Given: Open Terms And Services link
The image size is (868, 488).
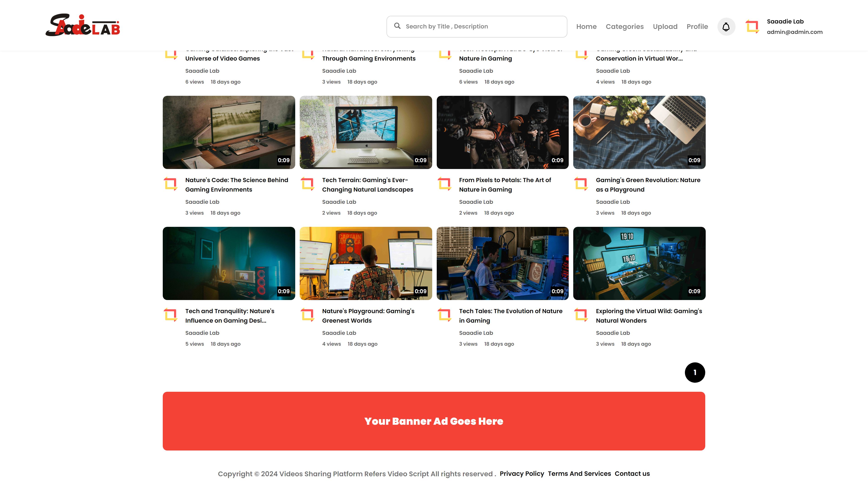Looking at the screenshot, I should coord(579,474).
